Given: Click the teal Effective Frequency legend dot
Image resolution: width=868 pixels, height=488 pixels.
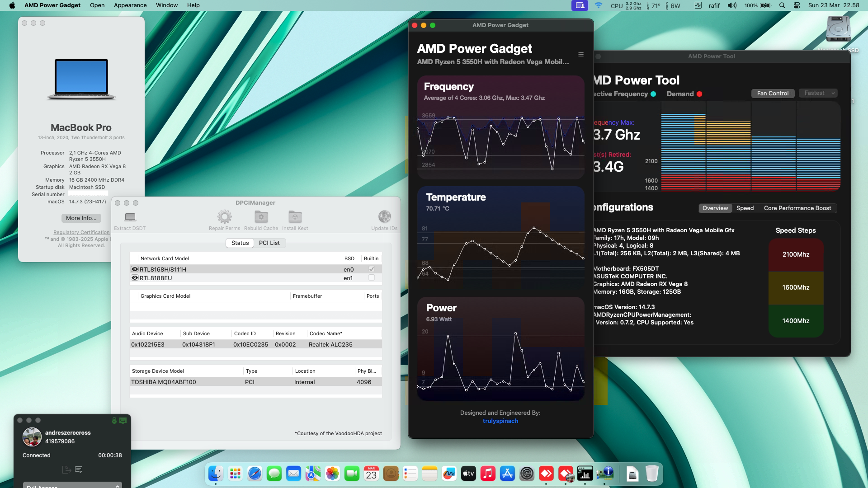Looking at the screenshot, I should 652,94.
